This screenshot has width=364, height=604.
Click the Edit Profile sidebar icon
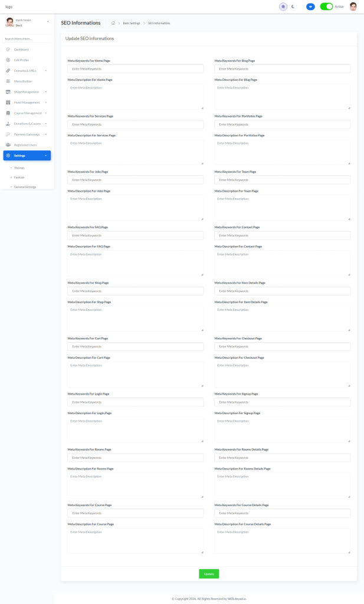pyautogui.click(x=8, y=60)
